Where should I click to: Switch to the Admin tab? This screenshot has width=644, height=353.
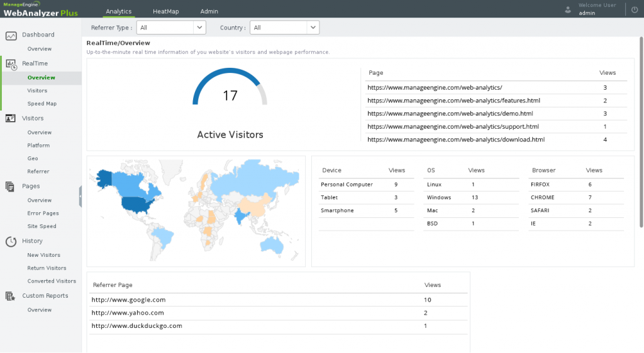(x=209, y=11)
